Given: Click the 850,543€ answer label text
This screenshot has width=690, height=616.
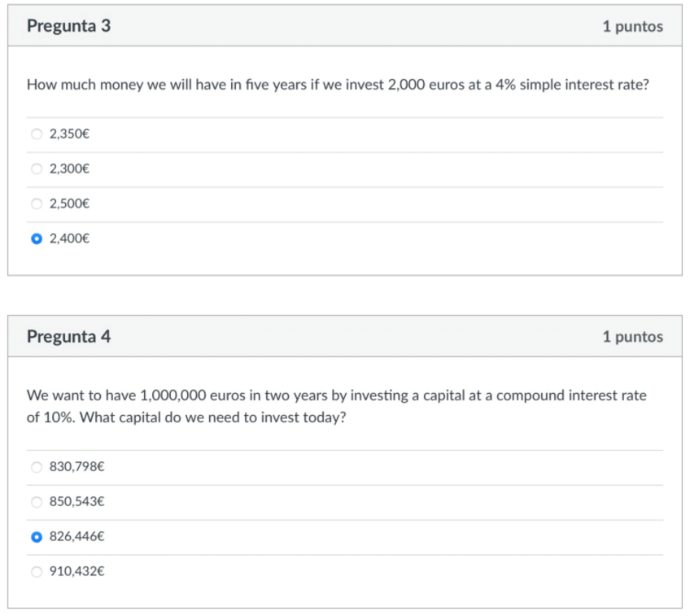Looking at the screenshot, I should tap(77, 502).
